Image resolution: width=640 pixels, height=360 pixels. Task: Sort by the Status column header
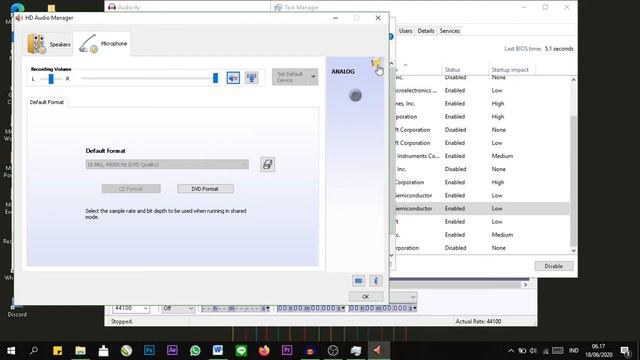[x=452, y=70]
